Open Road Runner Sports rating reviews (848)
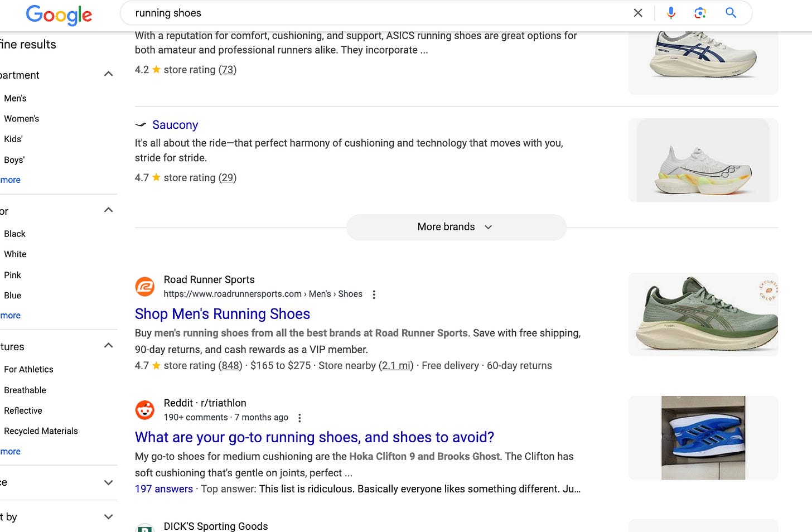 tap(230, 366)
